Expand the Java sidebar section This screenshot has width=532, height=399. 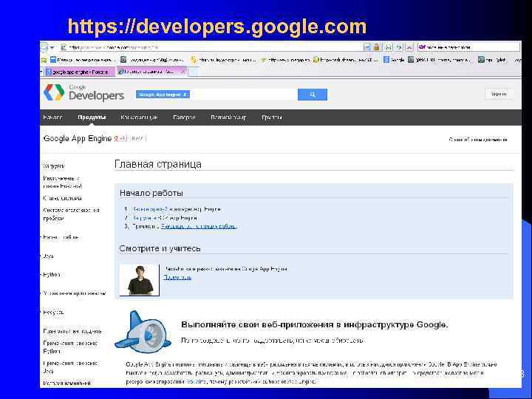pyautogui.click(x=48, y=256)
